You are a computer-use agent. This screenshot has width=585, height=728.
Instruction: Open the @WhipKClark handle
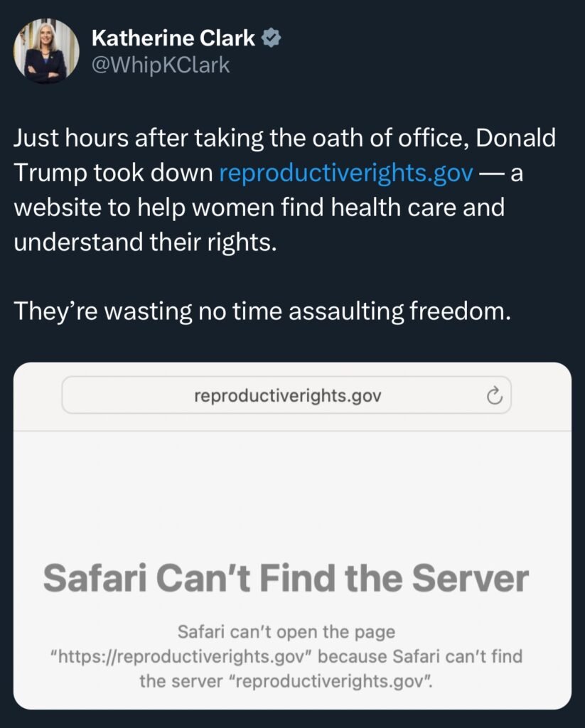[161, 65]
